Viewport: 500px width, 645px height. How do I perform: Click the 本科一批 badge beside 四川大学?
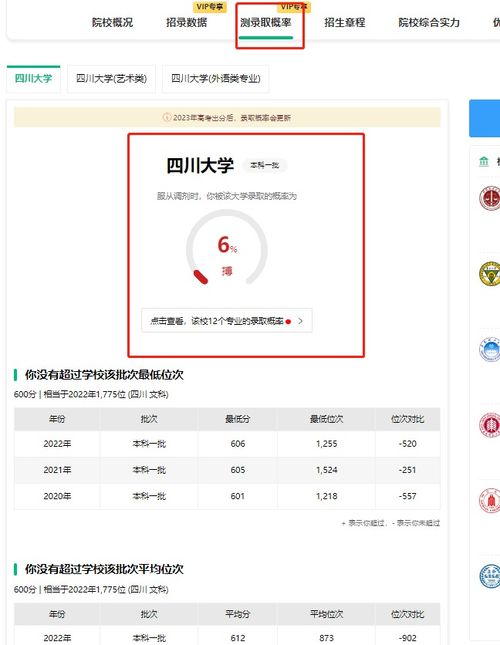[x=265, y=165]
